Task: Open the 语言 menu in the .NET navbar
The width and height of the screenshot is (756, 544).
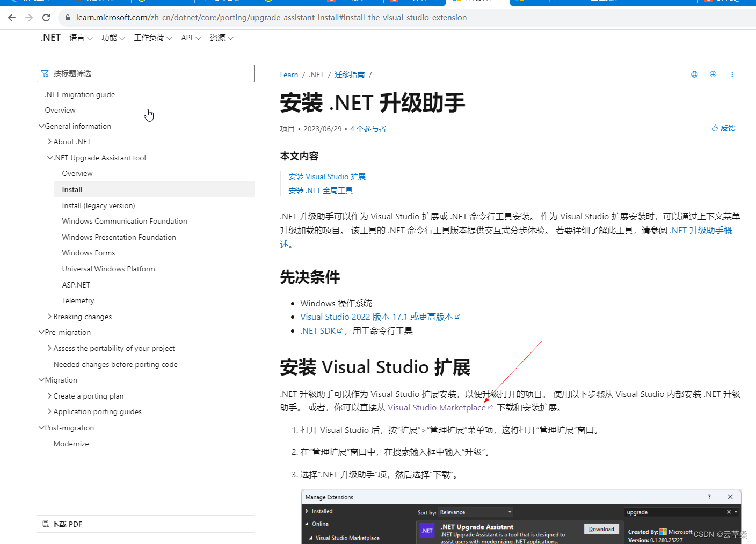Action: [x=81, y=38]
